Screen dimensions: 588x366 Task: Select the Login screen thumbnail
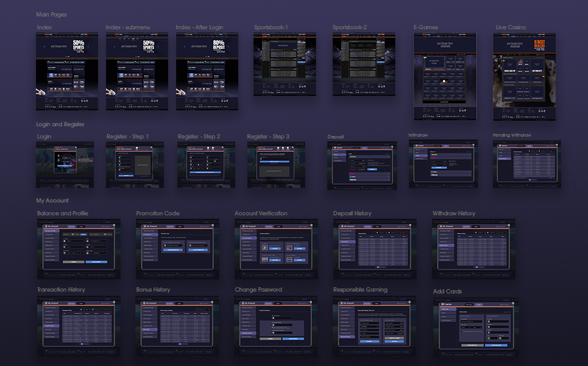click(65, 164)
